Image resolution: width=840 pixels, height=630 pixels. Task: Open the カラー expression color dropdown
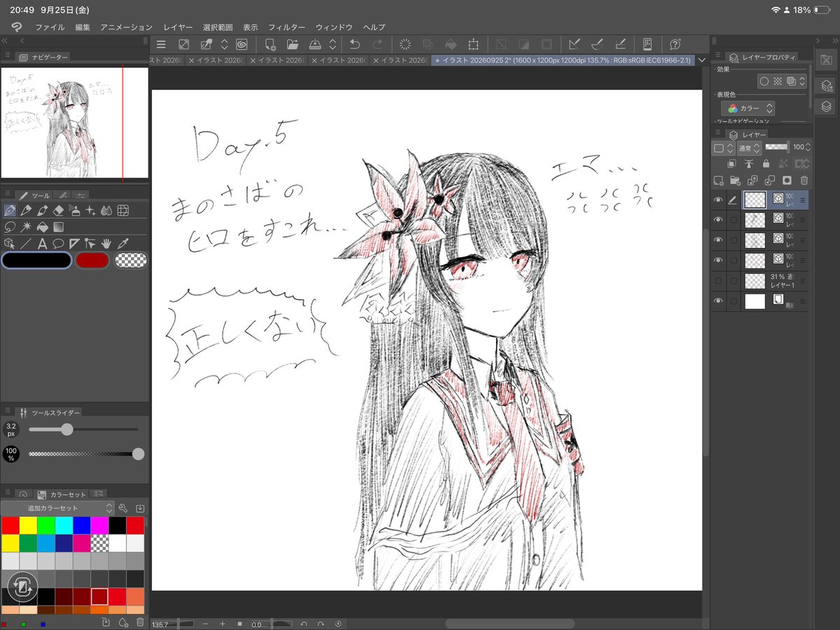748,108
